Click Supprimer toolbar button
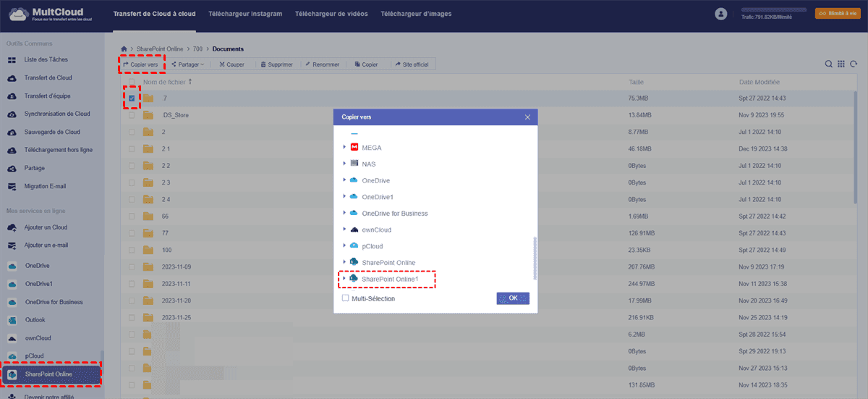This screenshot has width=868, height=399. (276, 64)
